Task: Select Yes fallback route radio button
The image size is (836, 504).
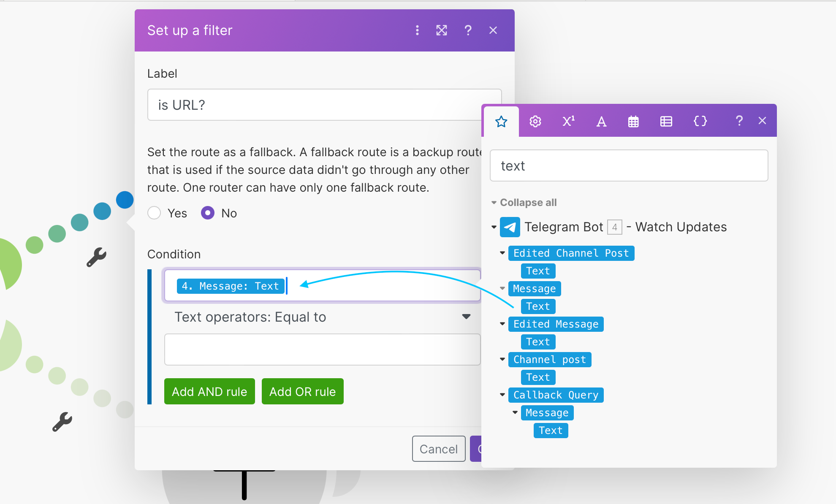Action: click(x=155, y=213)
